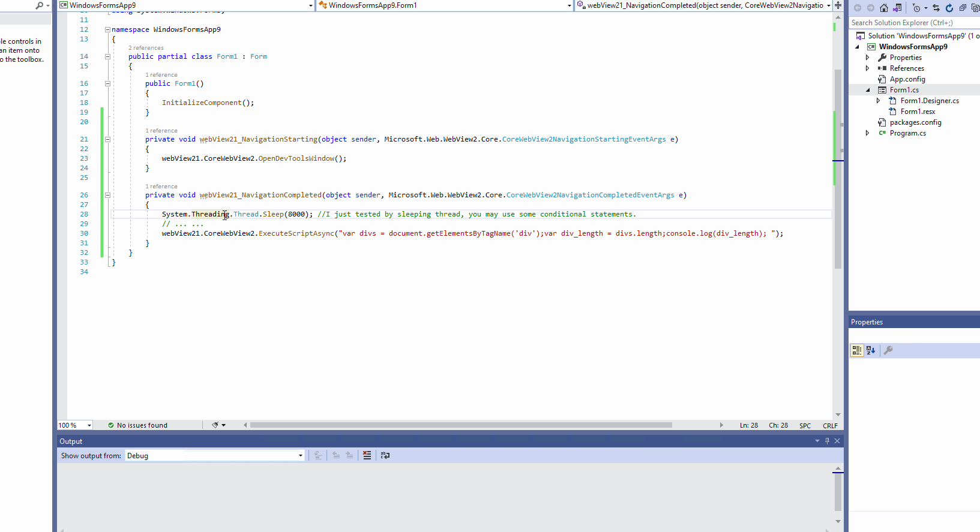Expand the Properties node in Solution Explorer
The width and height of the screenshot is (980, 532).
pos(867,58)
